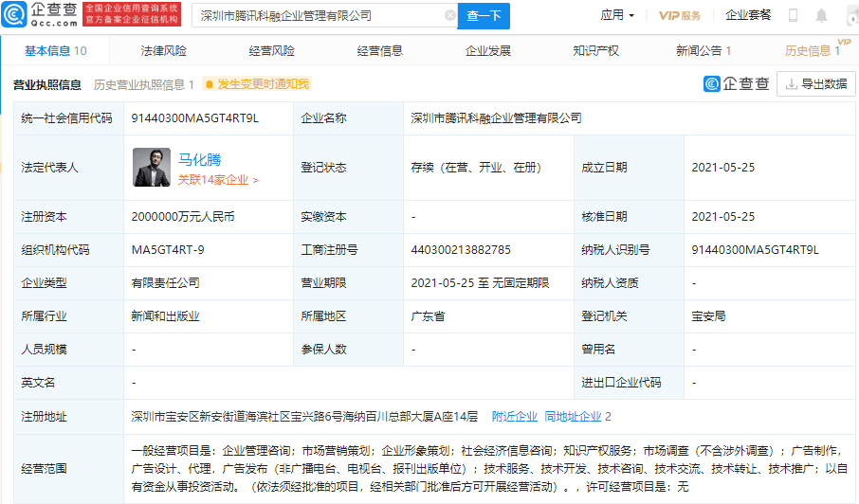Open the 应用 dropdown menu

(x=617, y=15)
